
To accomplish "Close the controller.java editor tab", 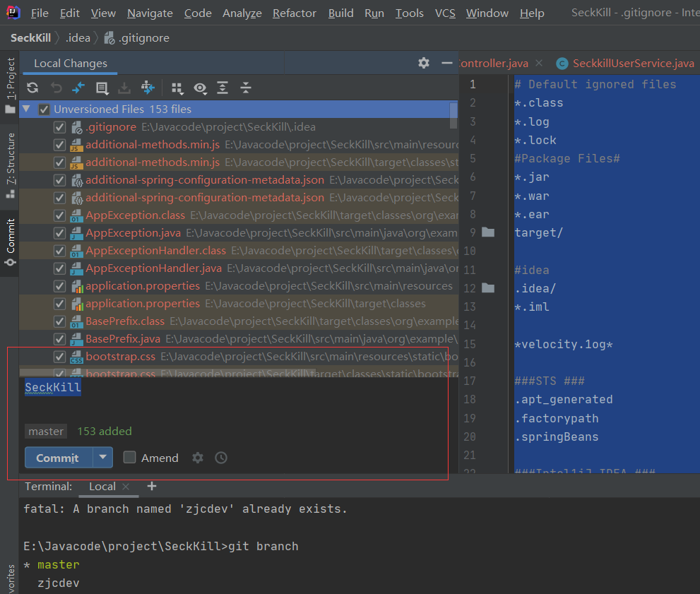I will click(539, 63).
